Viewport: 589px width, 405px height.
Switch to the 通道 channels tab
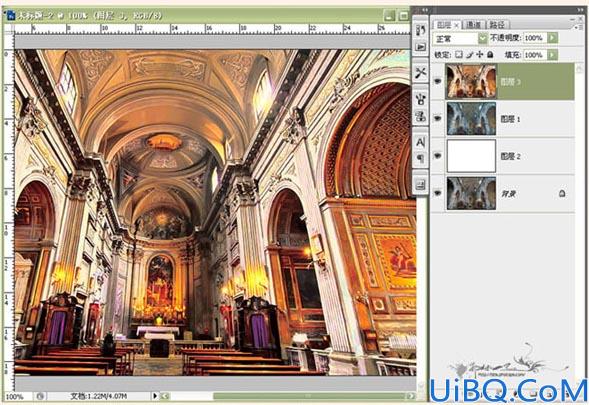(x=473, y=25)
